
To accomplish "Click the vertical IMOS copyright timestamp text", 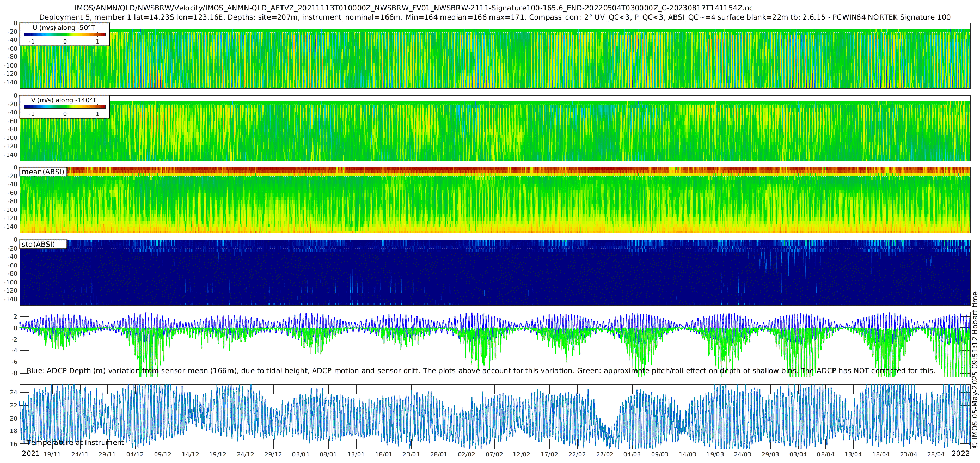I will [x=975, y=370].
